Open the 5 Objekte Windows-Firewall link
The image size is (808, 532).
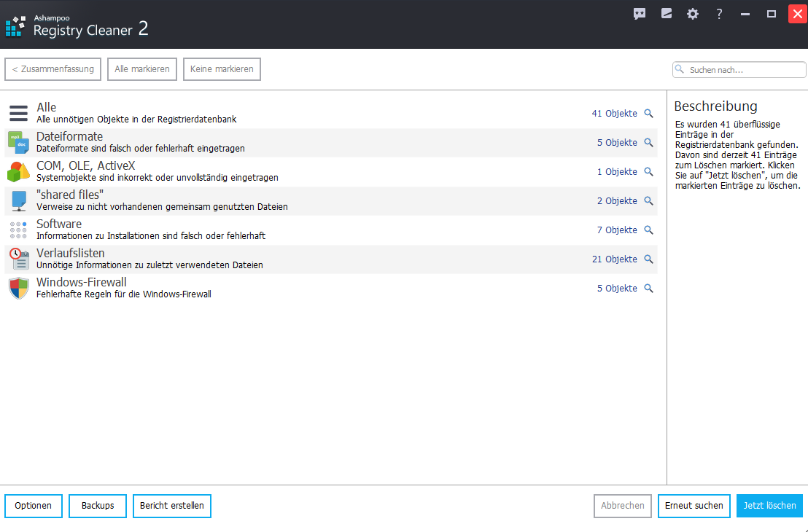pos(617,289)
